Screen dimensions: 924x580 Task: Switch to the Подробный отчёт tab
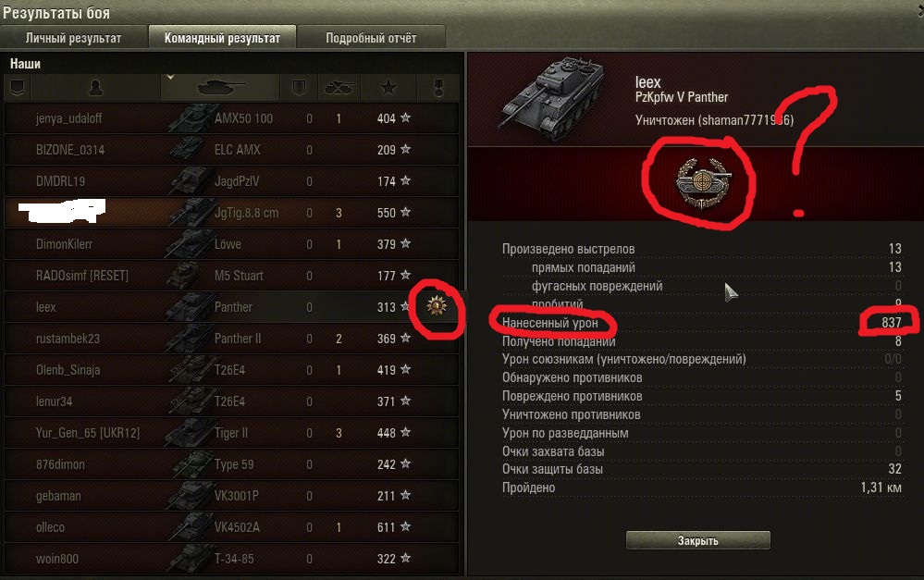click(371, 38)
